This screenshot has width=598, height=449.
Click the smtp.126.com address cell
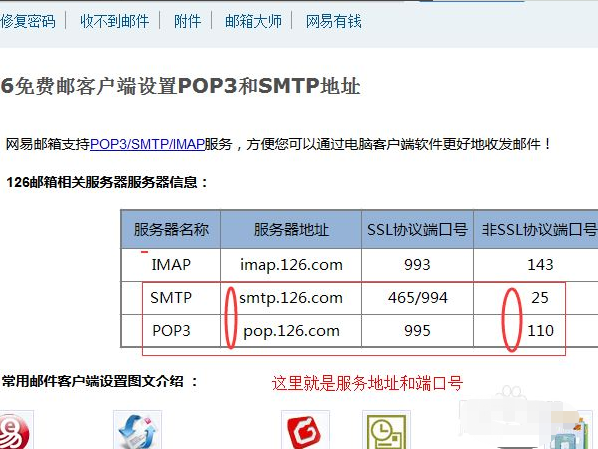pyautogui.click(x=291, y=298)
